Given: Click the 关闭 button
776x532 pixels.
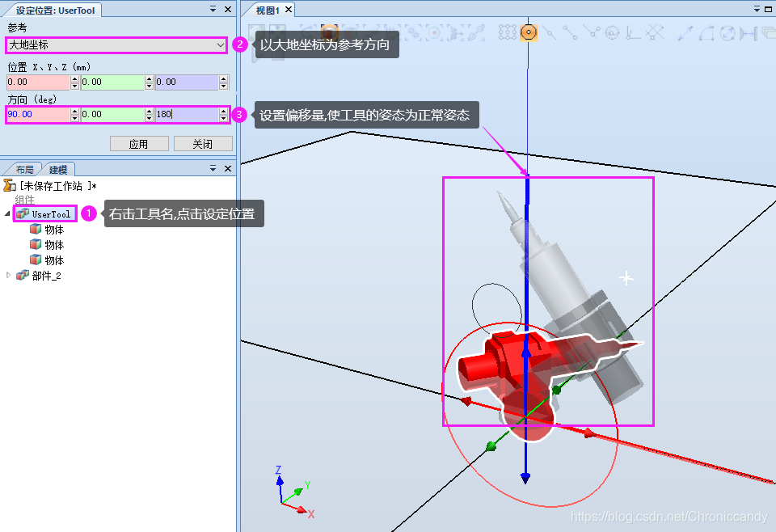Looking at the screenshot, I should click(x=203, y=144).
